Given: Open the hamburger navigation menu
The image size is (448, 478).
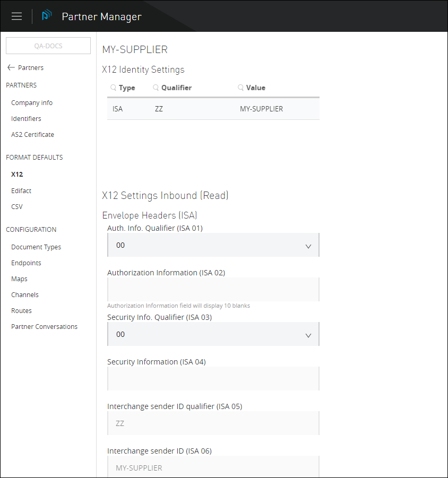Looking at the screenshot, I should tap(16, 16).
